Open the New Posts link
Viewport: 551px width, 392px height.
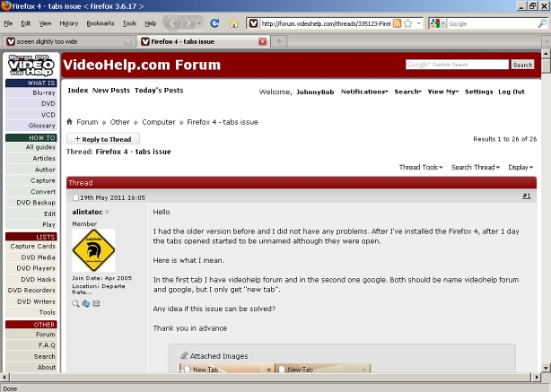click(111, 91)
